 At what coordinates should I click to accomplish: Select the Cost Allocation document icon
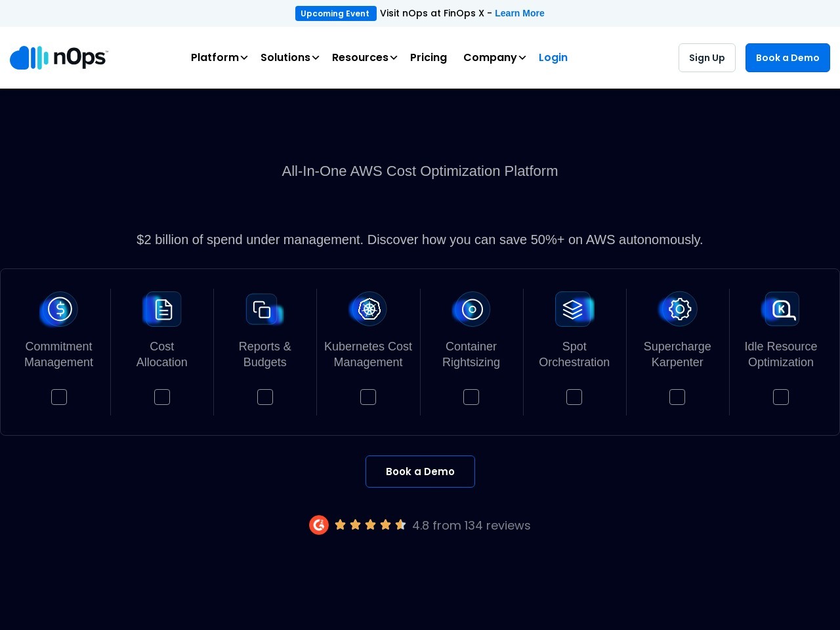162,309
